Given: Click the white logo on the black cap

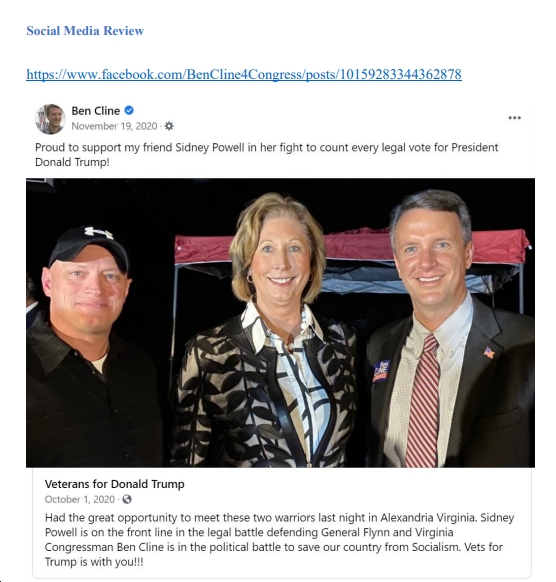Looking at the screenshot, I should 98,232.
